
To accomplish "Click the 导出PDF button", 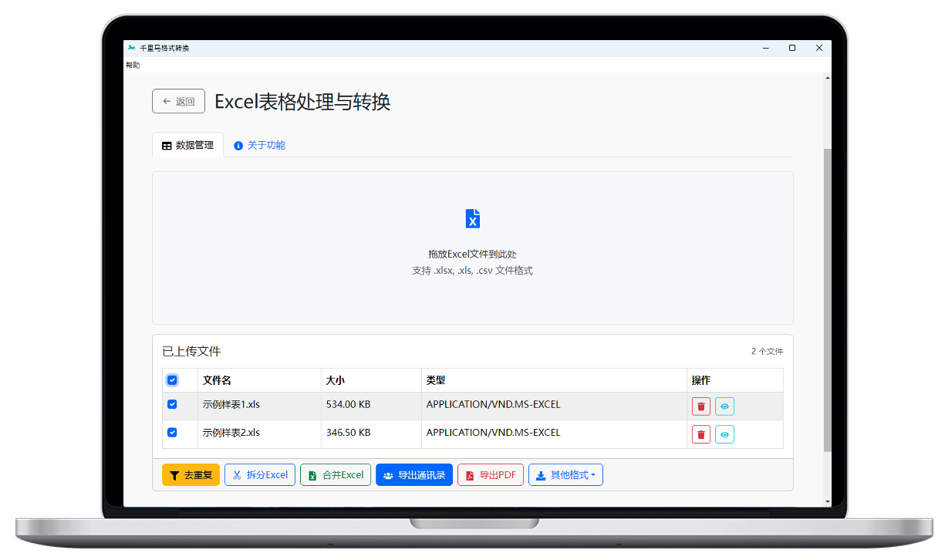I will (x=491, y=475).
